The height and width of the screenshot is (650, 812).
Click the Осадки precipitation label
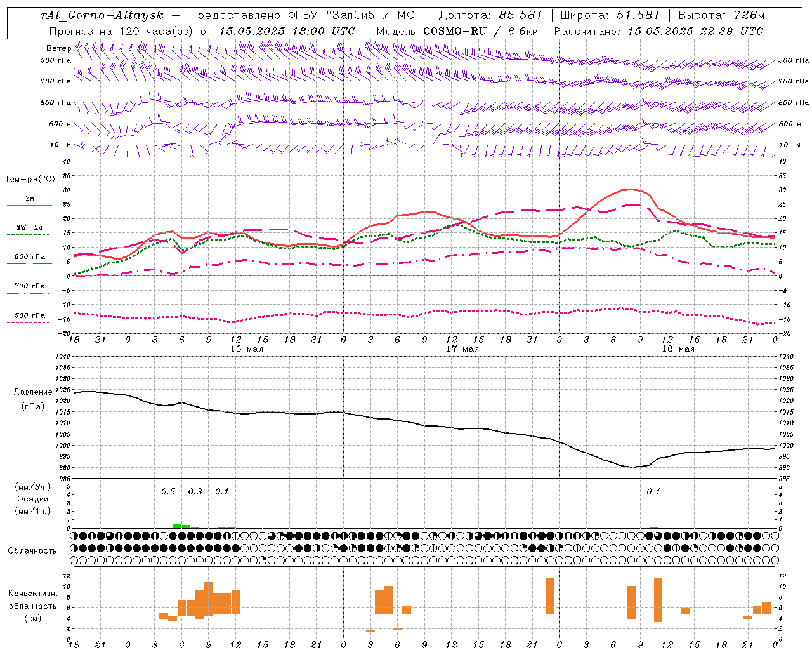(x=32, y=499)
